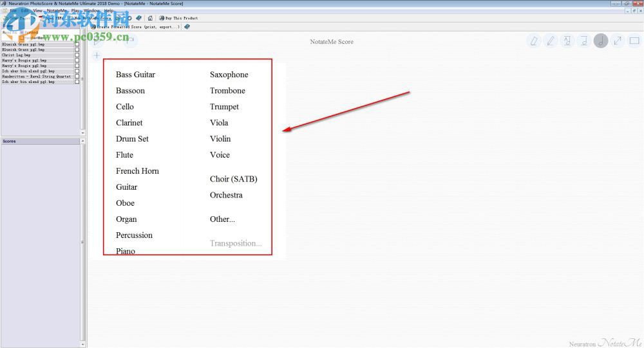Select Handwritten - Ravel String Quartet file name

click(36, 77)
